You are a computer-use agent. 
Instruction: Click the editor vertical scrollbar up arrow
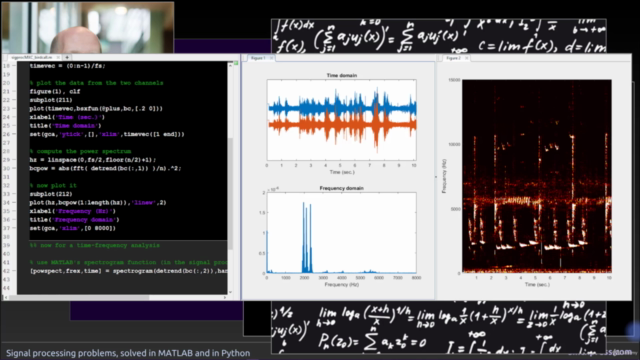(x=230, y=66)
